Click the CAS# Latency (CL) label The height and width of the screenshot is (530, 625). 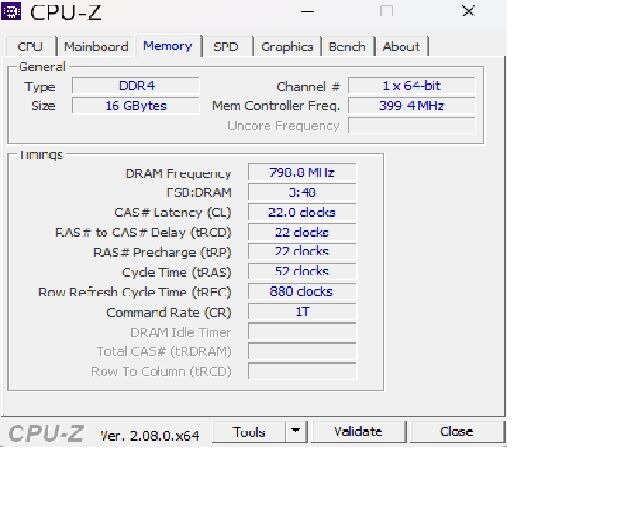pyautogui.click(x=173, y=212)
